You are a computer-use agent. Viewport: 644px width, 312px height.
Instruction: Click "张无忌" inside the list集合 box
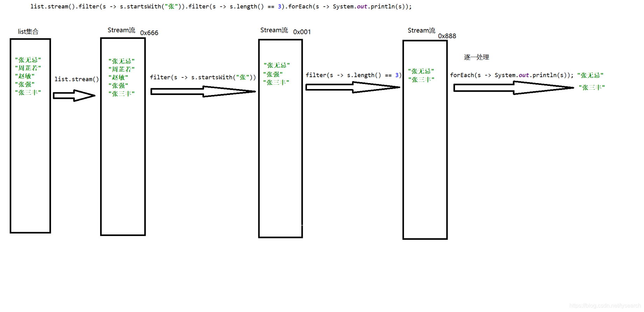click(x=28, y=60)
